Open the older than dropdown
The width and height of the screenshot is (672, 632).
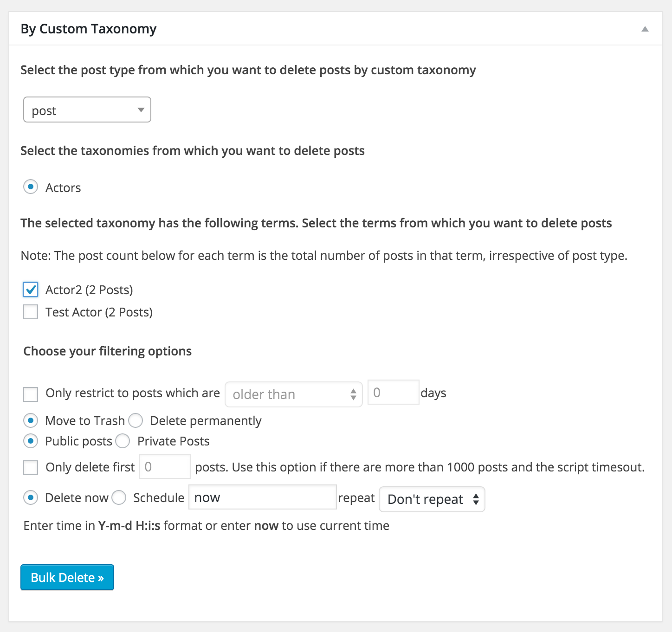[x=294, y=394]
